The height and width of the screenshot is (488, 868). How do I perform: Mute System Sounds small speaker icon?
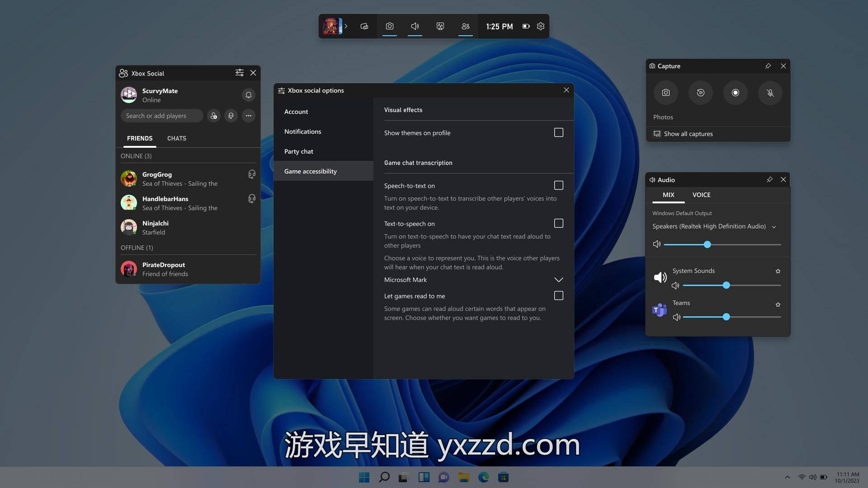pos(675,286)
